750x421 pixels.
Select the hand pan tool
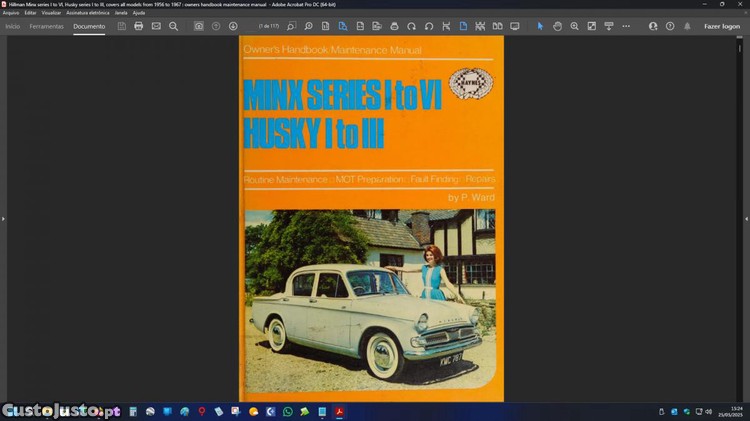pyautogui.click(x=557, y=26)
